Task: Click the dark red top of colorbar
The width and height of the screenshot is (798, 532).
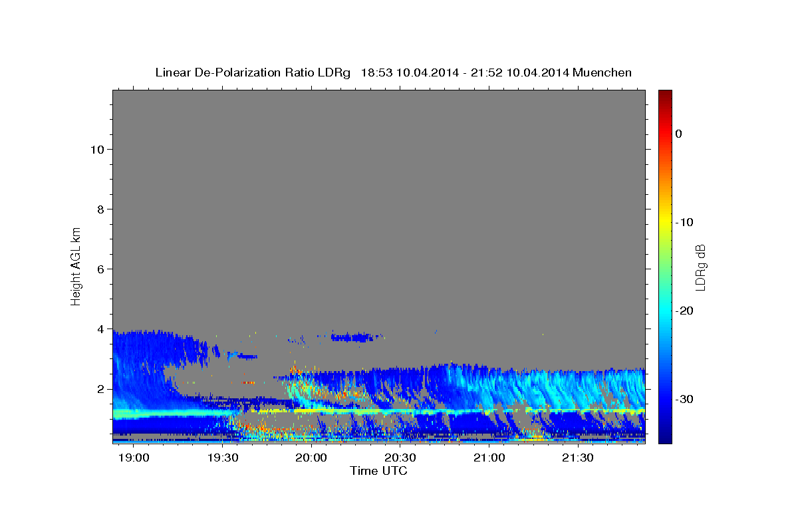Action: click(665, 94)
